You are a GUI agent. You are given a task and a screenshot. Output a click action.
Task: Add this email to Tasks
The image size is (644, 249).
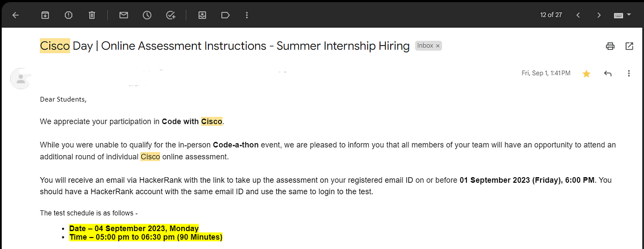coord(171,15)
